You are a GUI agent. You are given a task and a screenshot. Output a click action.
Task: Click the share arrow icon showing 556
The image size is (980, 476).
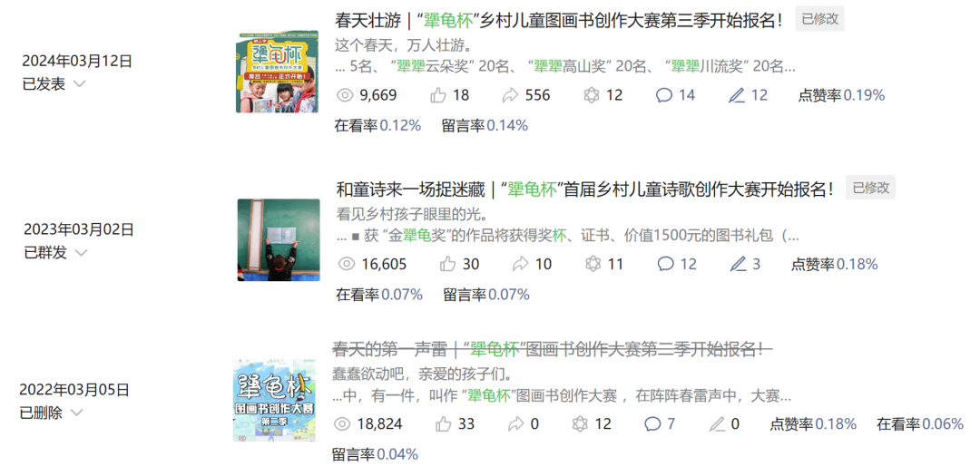511,95
